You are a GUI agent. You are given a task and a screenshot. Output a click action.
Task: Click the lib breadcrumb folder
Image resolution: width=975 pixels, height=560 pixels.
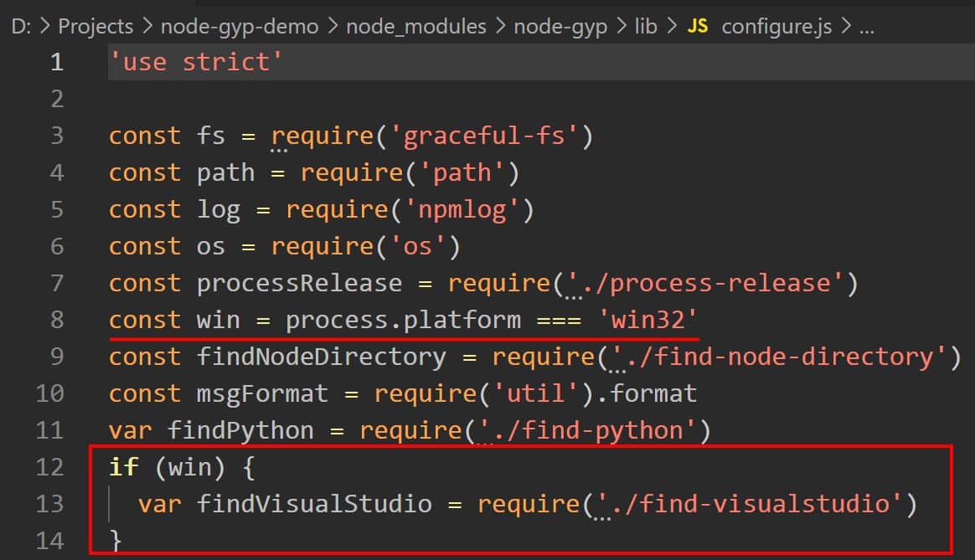coord(646,26)
